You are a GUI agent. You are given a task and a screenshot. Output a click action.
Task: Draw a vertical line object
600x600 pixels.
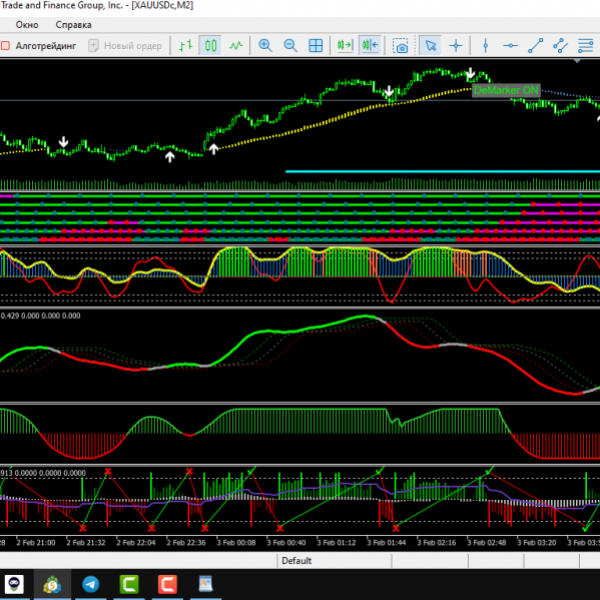click(485, 45)
